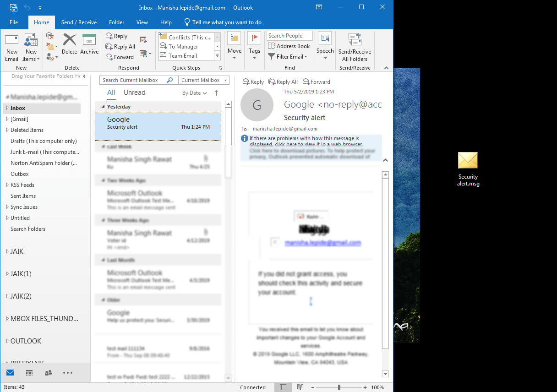Show Unread messages filter
557x392 pixels.
click(x=134, y=93)
